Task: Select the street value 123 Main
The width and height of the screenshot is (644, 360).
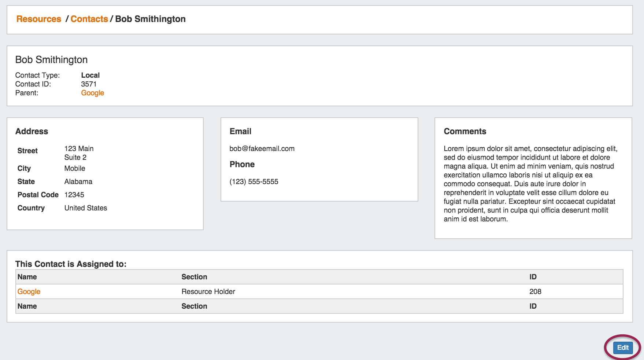Action: 79,149
